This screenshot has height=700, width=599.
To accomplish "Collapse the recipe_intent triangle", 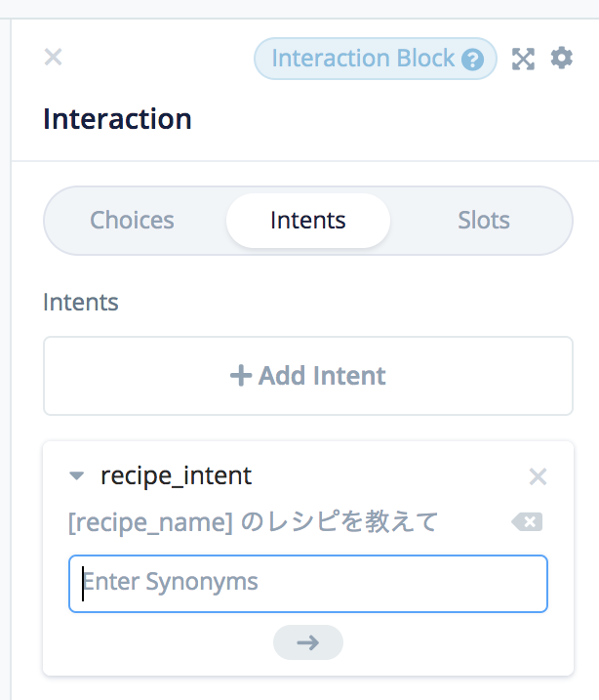I will pyautogui.click(x=77, y=476).
